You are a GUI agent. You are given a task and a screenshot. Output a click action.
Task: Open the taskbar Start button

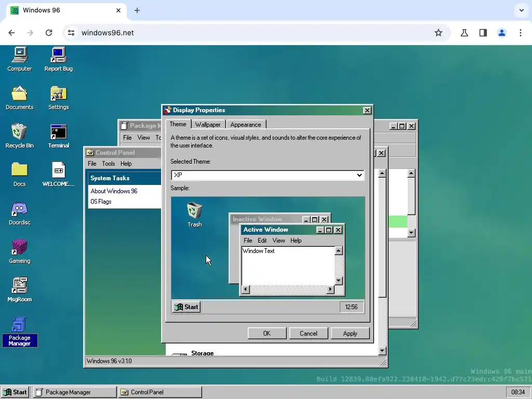tap(15, 392)
